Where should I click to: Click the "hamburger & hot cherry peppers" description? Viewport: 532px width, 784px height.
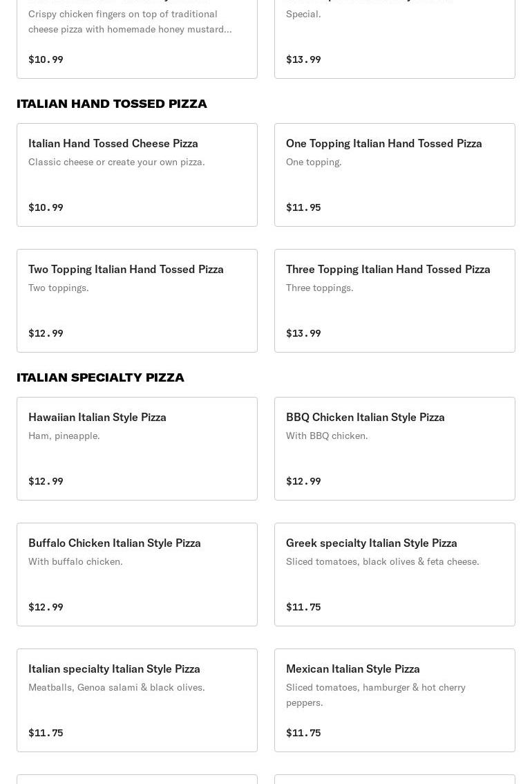tap(376, 694)
